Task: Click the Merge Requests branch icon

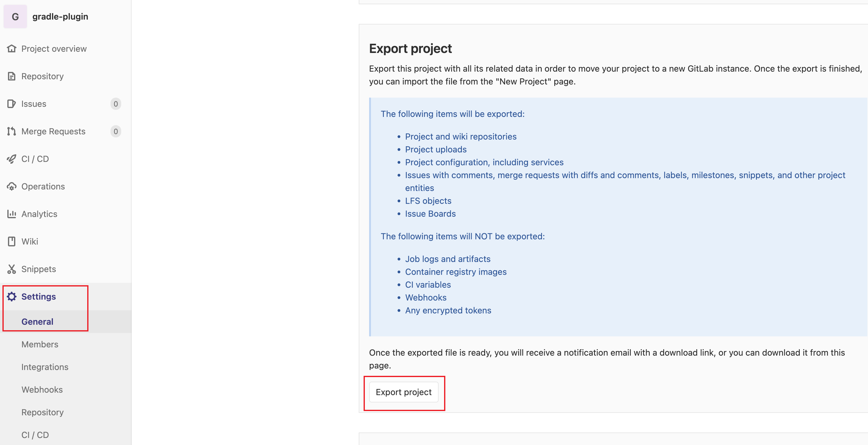Action: click(x=11, y=131)
